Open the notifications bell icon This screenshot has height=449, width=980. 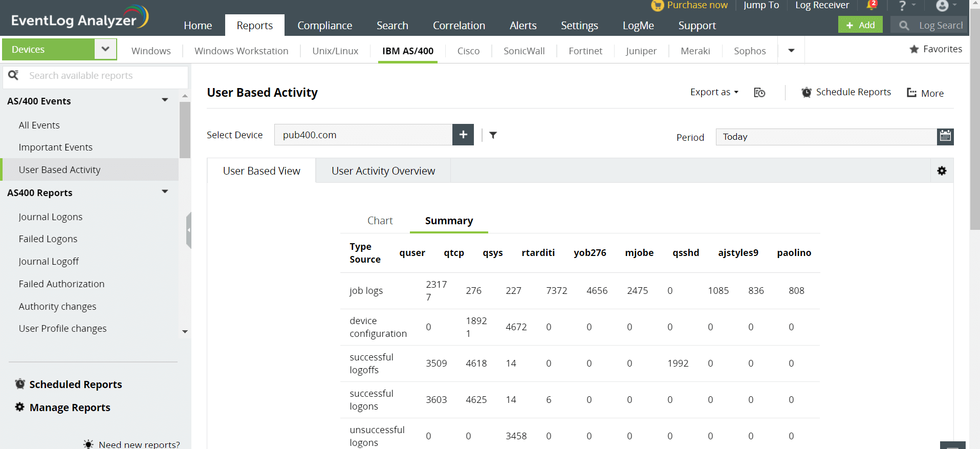point(871,5)
